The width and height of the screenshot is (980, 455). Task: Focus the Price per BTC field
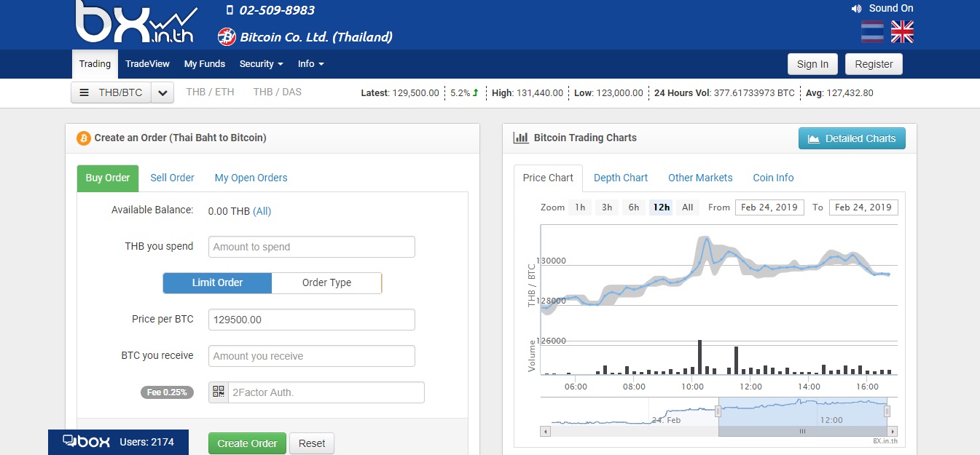point(312,320)
